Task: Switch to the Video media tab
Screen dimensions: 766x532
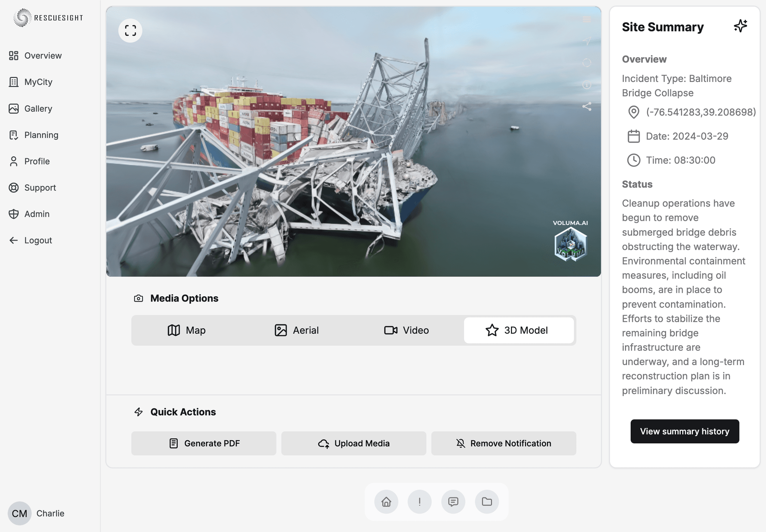Action: tap(407, 330)
